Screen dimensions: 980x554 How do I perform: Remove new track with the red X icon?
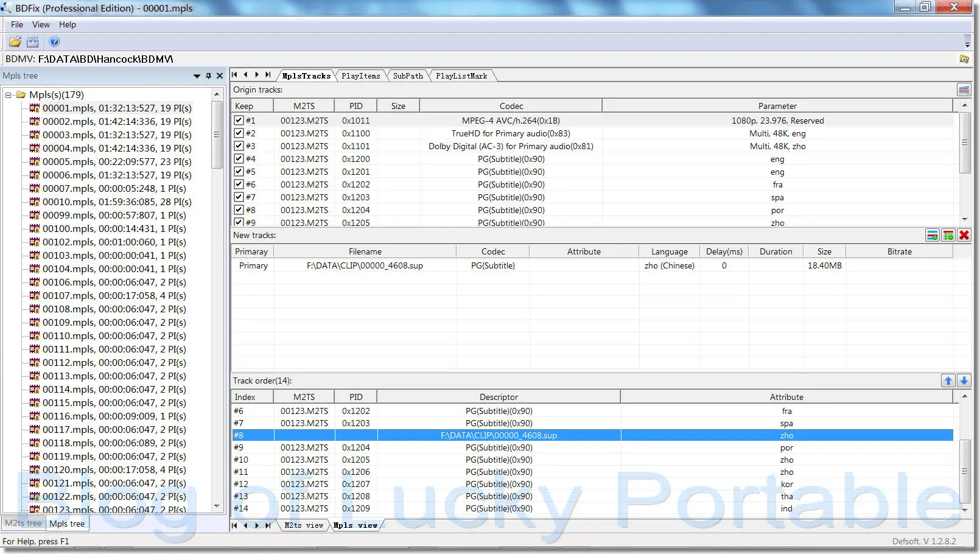pyautogui.click(x=964, y=236)
